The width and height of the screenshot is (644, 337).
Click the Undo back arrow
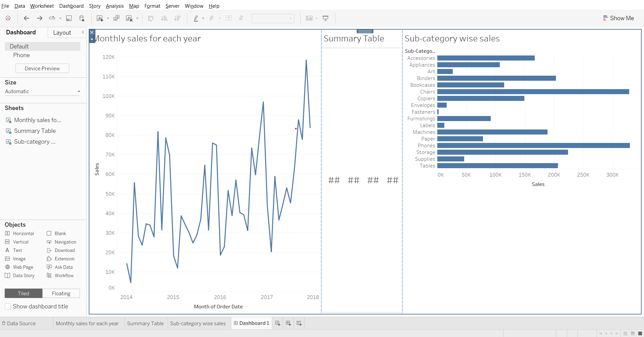27,18
